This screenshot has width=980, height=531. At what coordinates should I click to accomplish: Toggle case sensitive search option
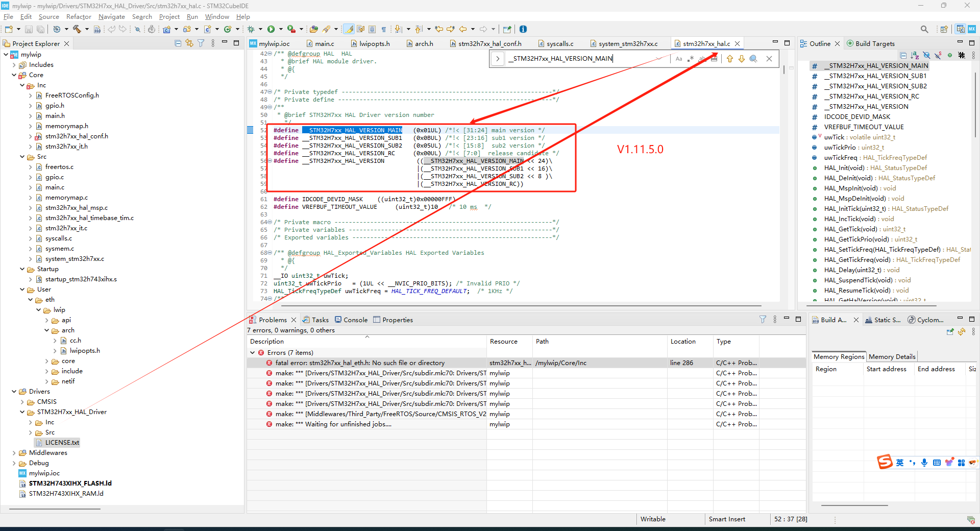point(679,59)
